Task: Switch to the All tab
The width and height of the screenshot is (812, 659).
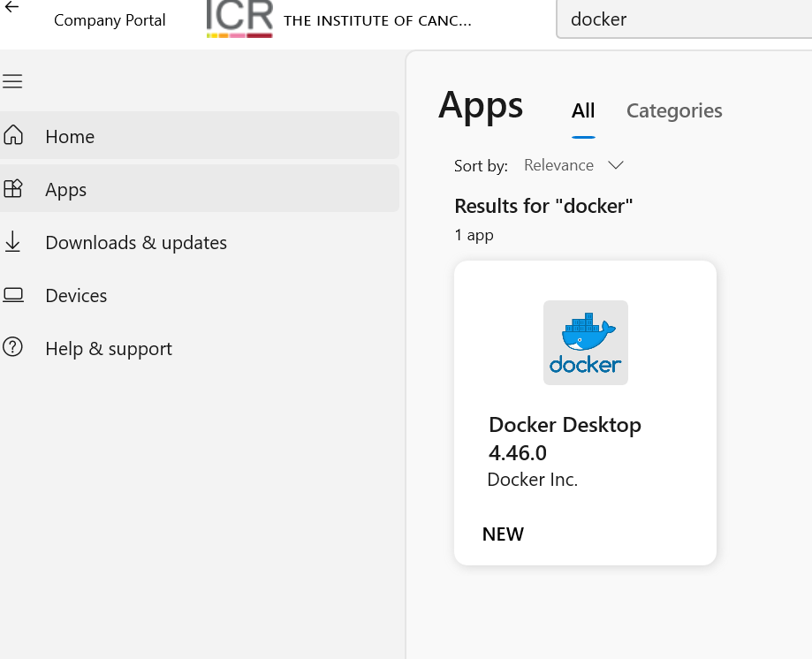Action: point(583,110)
